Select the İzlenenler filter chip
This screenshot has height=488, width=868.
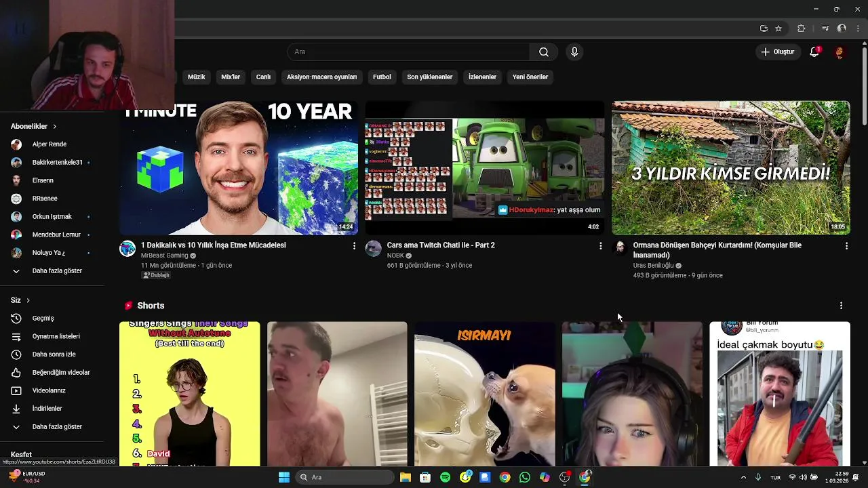pyautogui.click(x=482, y=77)
